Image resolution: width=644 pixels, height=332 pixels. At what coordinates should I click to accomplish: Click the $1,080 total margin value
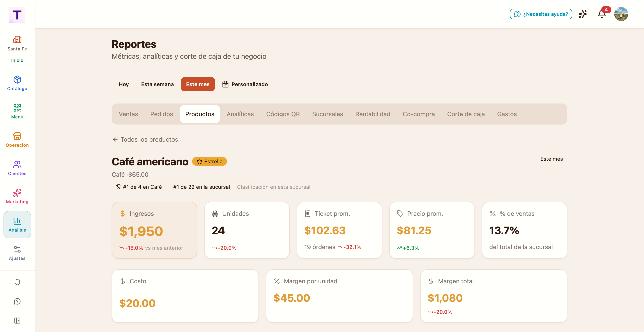[x=445, y=298]
